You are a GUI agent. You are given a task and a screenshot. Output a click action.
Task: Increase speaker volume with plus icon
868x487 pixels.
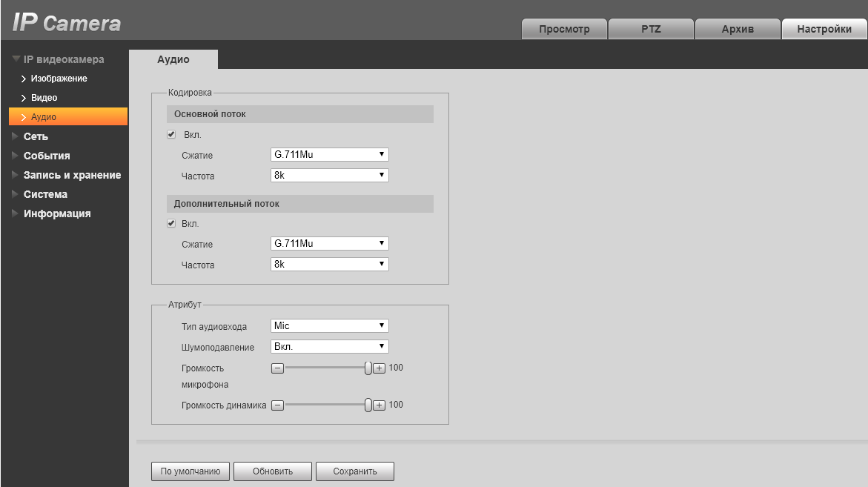point(380,405)
